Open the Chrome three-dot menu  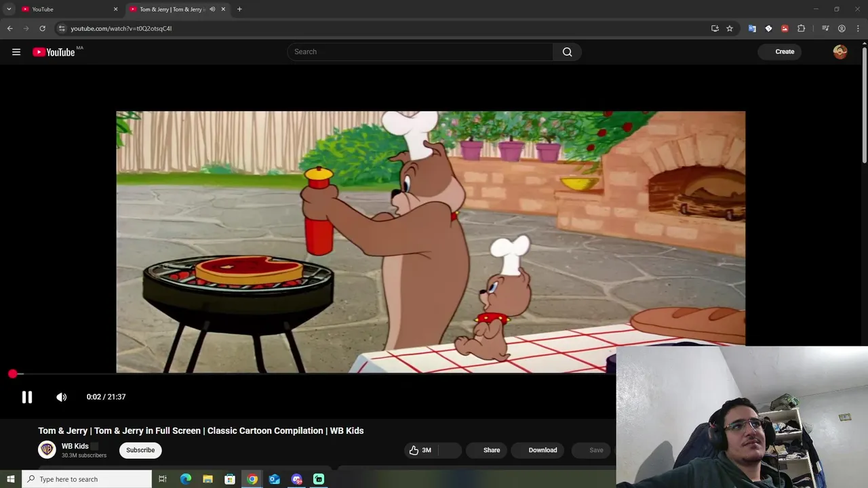(859, 28)
